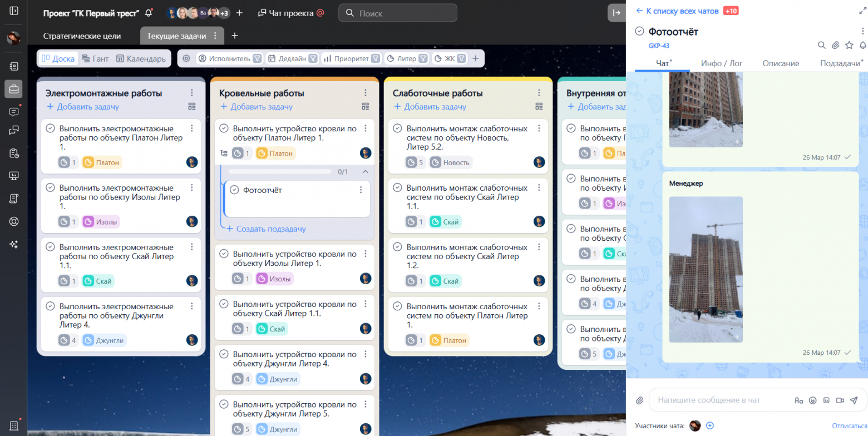Click the subtask progress bar showing 0/1
Viewport: 868px width, 436px height.
pos(280,172)
